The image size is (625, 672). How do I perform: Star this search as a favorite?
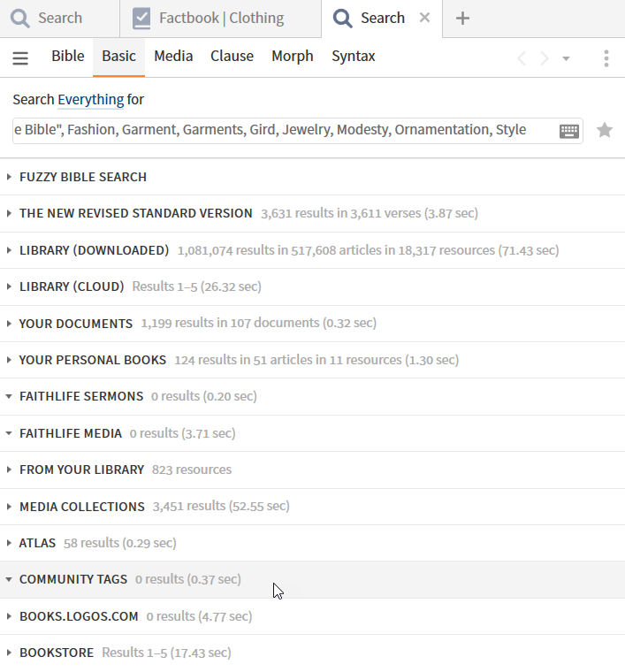click(605, 130)
